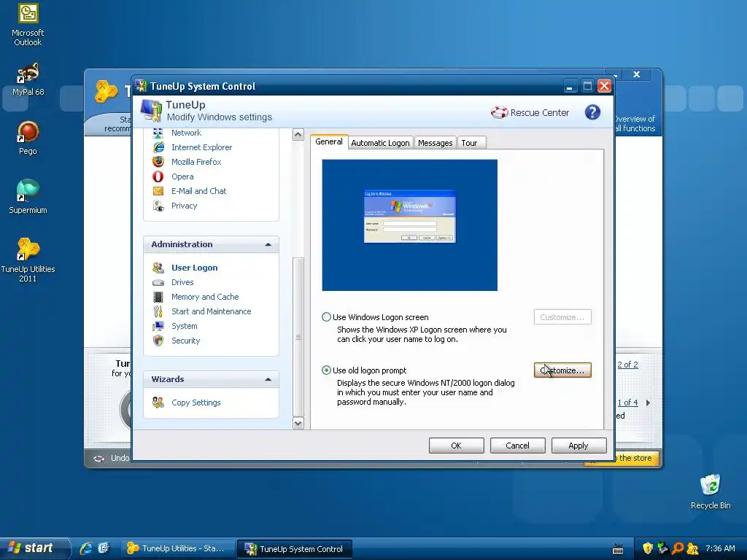Image resolution: width=747 pixels, height=560 pixels.
Task: Select Use old logon prompt option
Action: point(326,370)
